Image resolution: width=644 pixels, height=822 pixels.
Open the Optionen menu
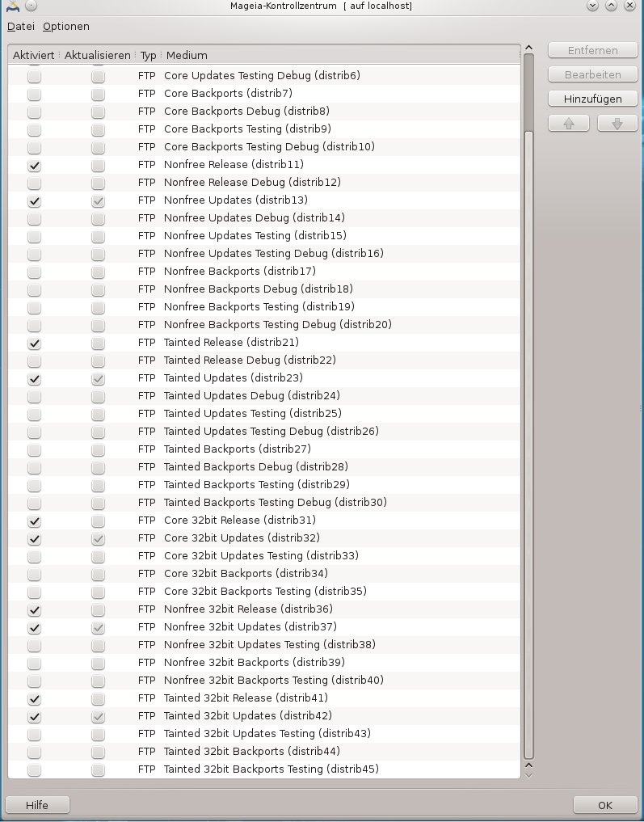point(66,26)
